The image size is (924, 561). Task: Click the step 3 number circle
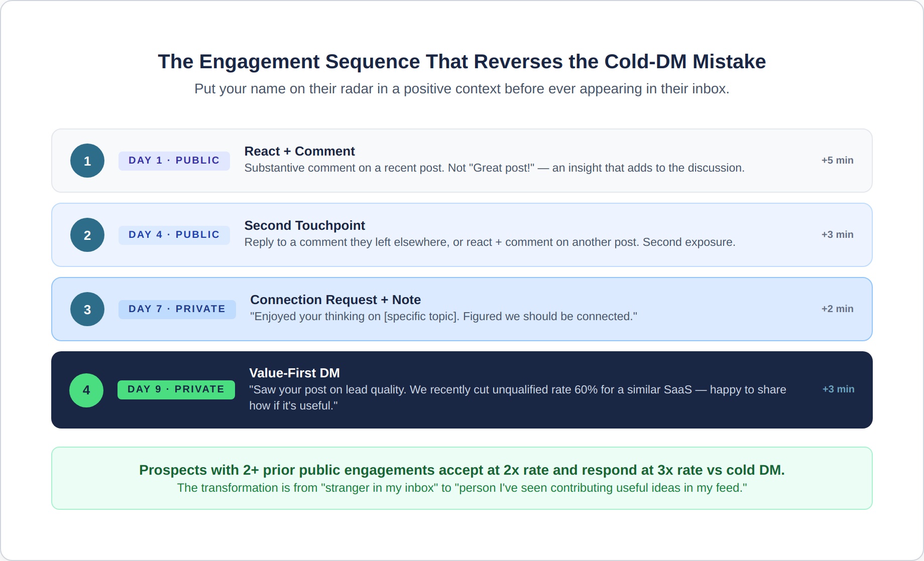click(x=87, y=309)
